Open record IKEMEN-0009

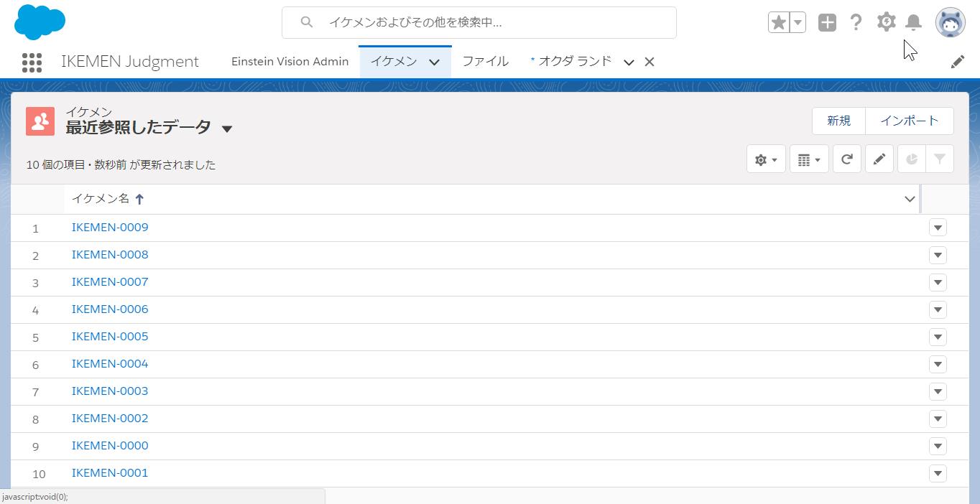(x=110, y=228)
